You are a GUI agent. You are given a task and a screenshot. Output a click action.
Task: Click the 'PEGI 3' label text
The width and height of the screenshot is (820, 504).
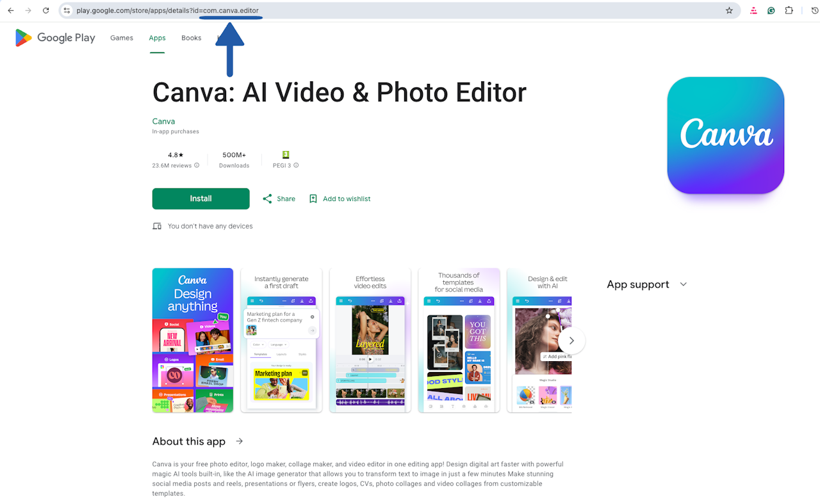[x=282, y=165]
